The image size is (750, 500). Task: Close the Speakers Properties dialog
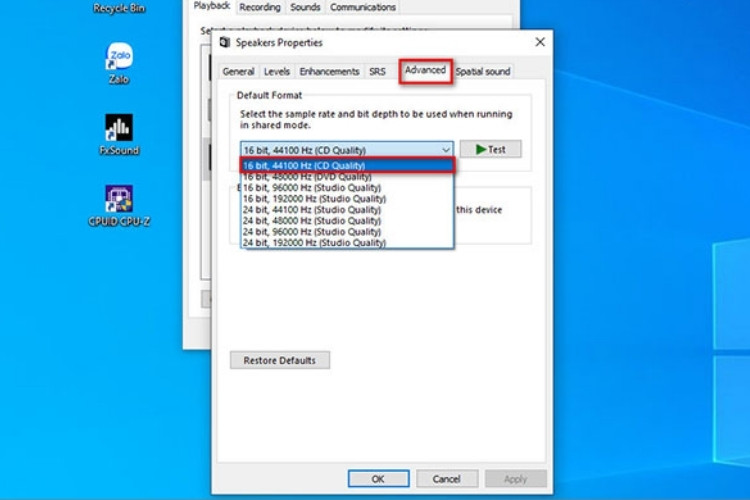point(540,42)
